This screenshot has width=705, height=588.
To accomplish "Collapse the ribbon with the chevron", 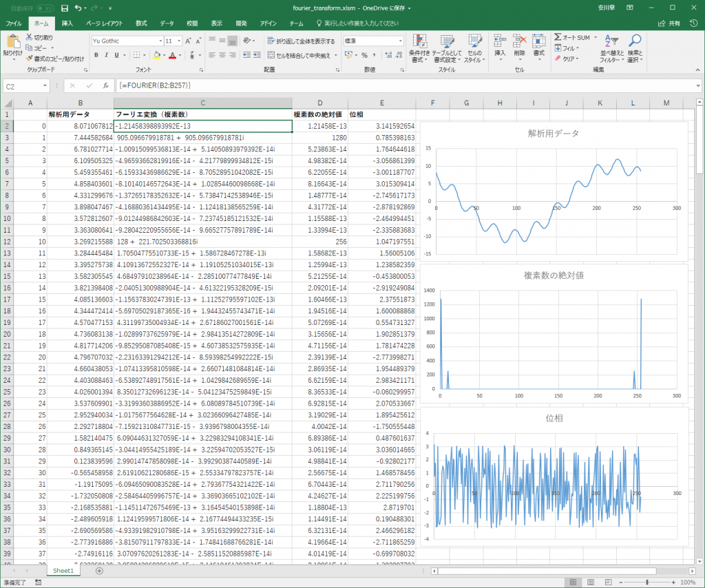I will [697, 70].
